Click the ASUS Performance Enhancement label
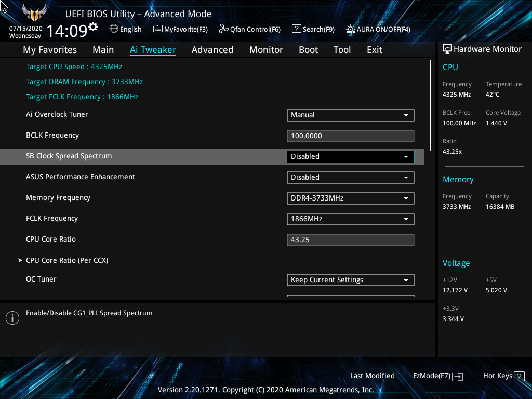The image size is (532, 399). click(81, 177)
